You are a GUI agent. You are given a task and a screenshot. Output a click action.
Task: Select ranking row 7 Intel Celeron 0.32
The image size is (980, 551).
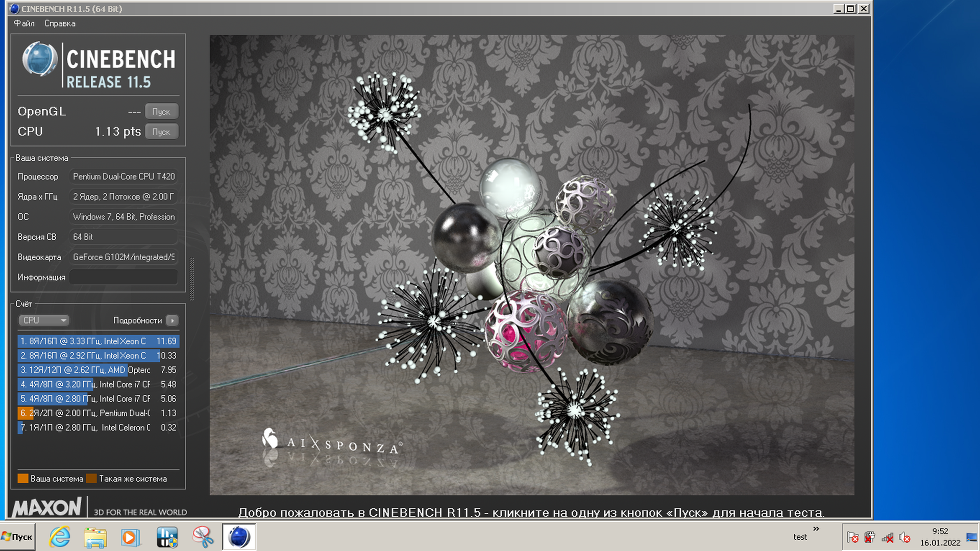(98, 428)
